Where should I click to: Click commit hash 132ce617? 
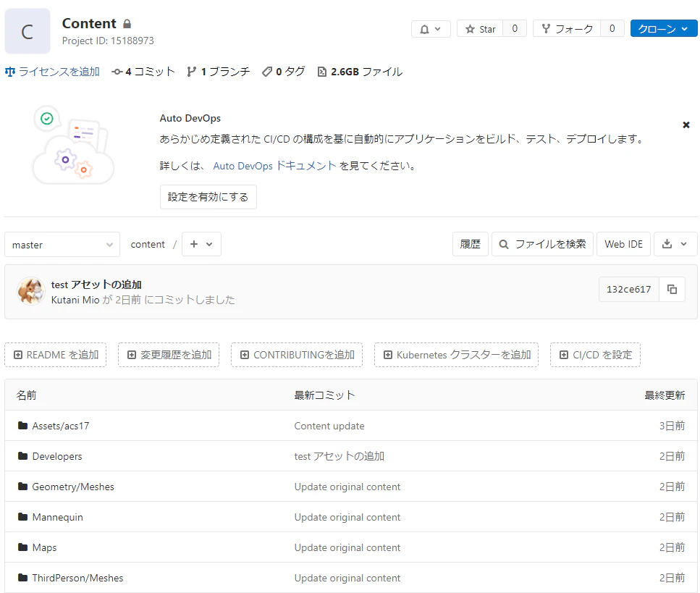[x=628, y=290]
